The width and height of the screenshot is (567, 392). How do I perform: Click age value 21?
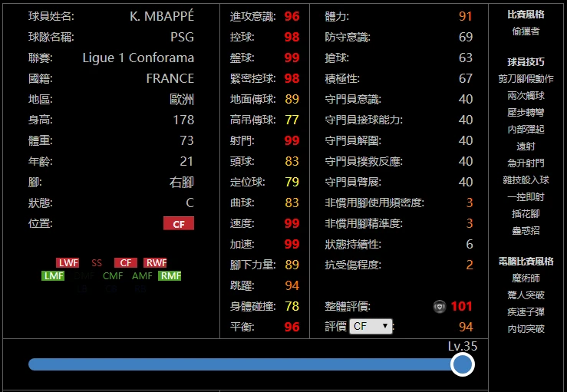click(x=186, y=161)
